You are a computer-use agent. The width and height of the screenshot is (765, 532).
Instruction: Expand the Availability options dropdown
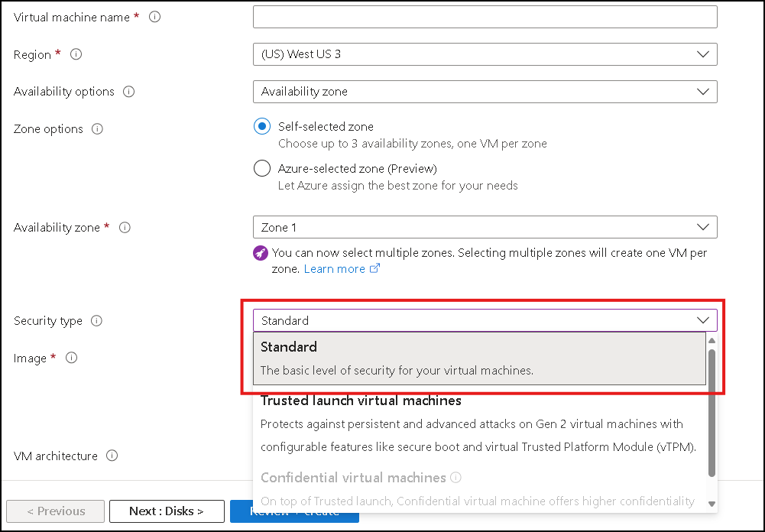coord(485,92)
